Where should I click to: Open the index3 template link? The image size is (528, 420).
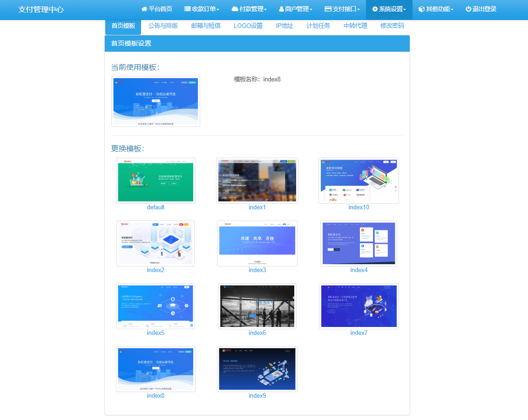257,270
